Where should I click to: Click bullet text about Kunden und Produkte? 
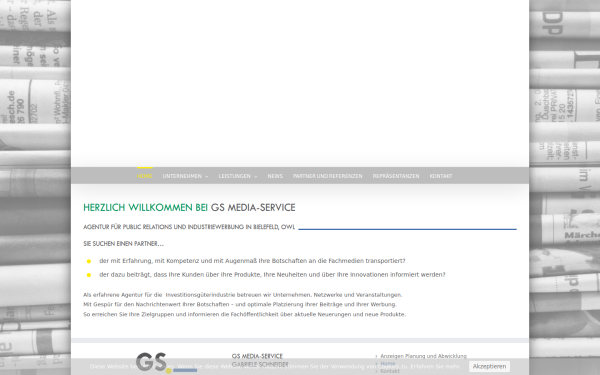click(272, 275)
